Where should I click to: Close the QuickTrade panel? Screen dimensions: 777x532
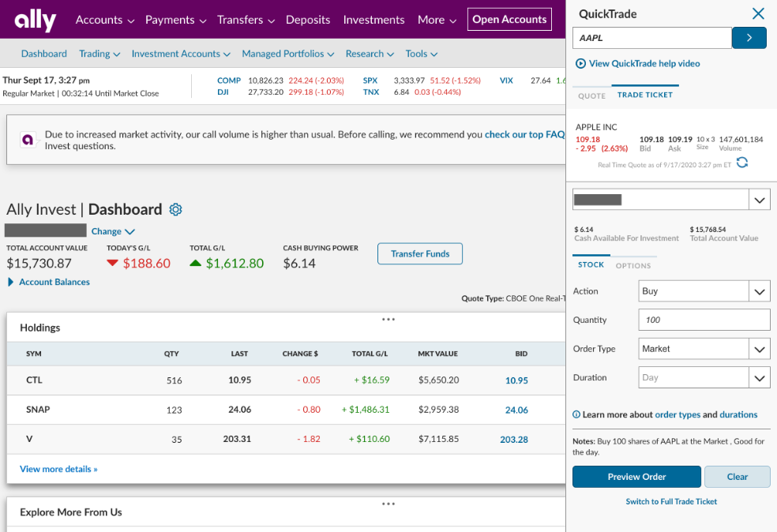pyautogui.click(x=758, y=13)
